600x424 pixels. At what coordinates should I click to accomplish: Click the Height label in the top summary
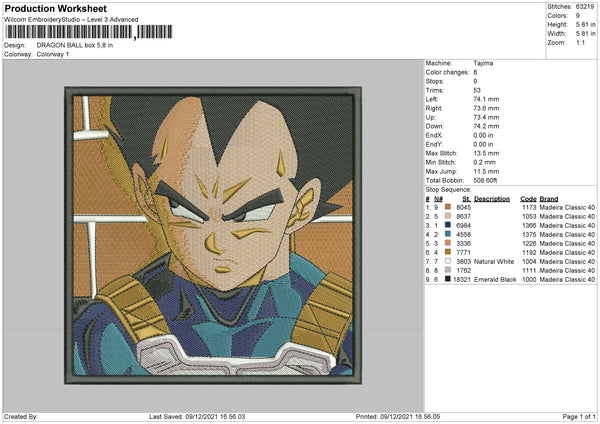click(557, 24)
